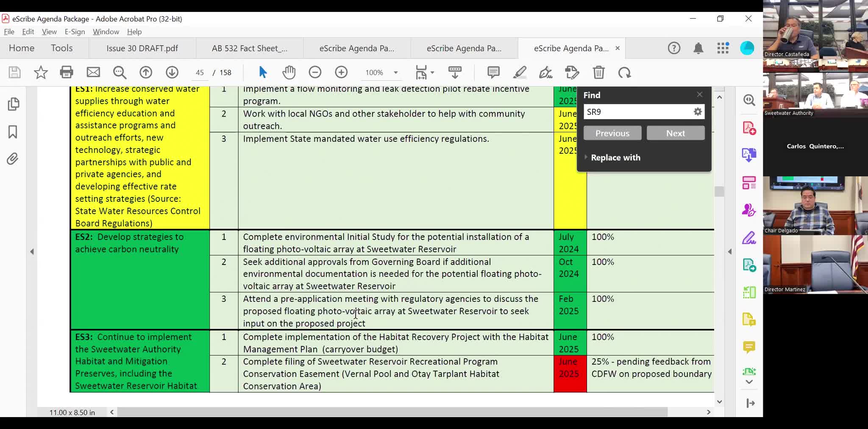This screenshot has height=429, width=868.
Task: Open the Bookmarks panel icon
Action: (13, 132)
